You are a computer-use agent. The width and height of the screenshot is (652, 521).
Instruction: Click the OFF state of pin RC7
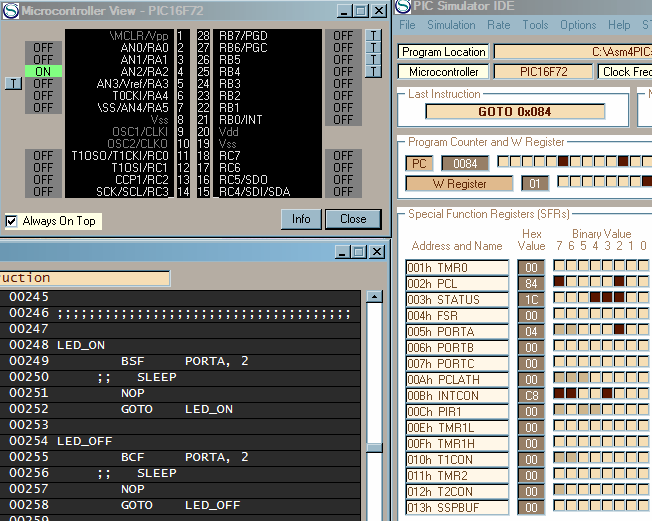pos(343,156)
